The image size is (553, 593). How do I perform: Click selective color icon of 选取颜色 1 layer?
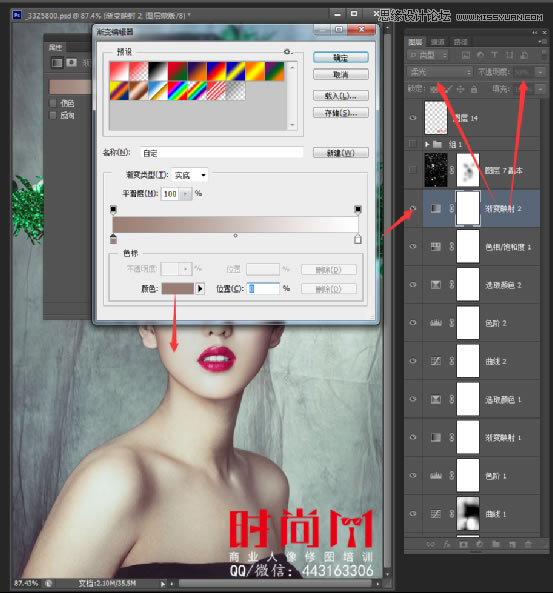[436, 399]
